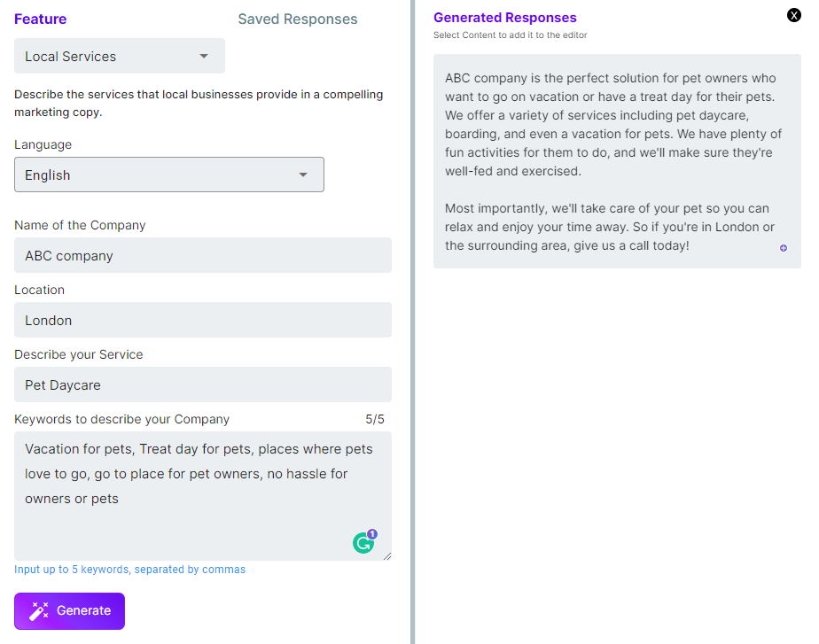Image resolution: width=819 pixels, height=644 pixels.
Task: Click the keyword input hint text
Action: (x=129, y=570)
